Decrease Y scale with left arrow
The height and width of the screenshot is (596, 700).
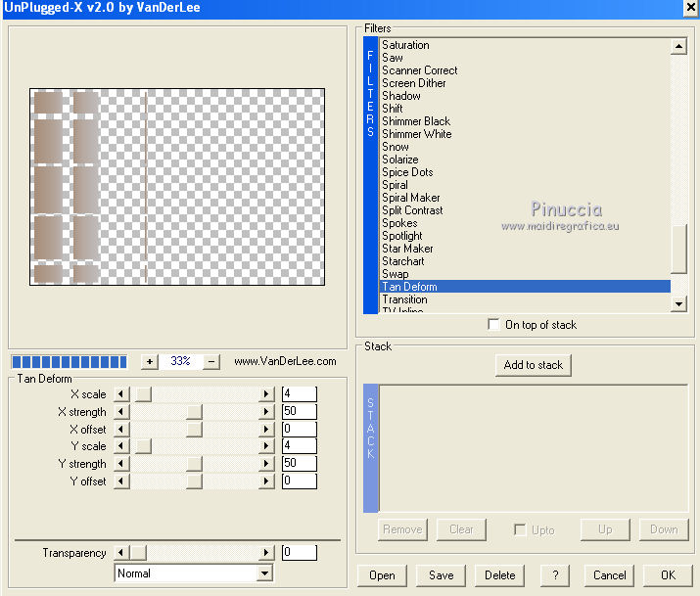(x=121, y=446)
